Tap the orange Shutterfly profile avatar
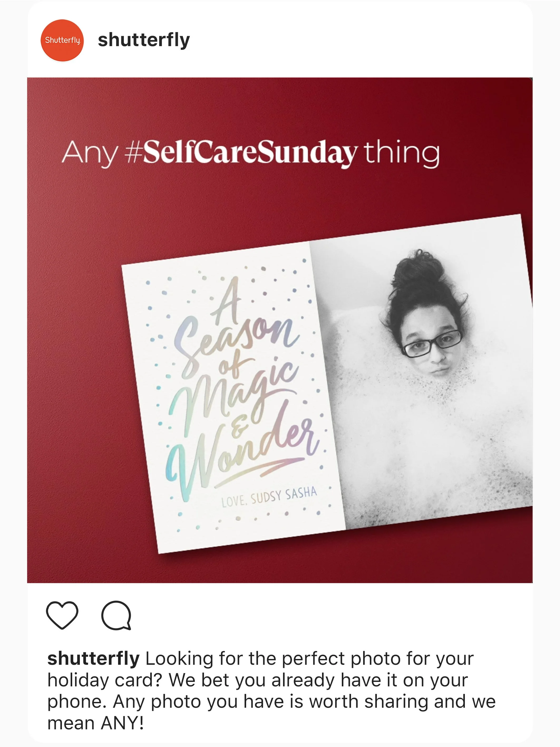This screenshot has height=747, width=560. 62,40
